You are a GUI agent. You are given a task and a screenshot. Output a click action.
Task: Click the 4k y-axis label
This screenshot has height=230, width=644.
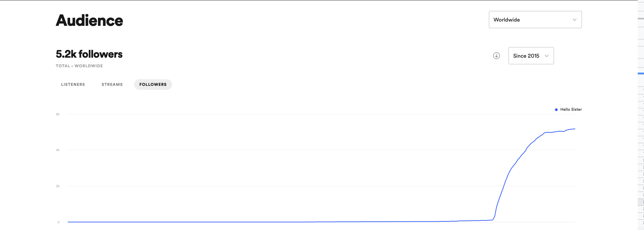[x=58, y=150]
